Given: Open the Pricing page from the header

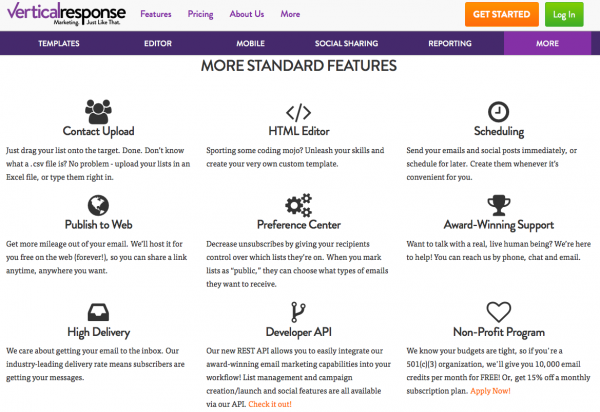Looking at the screenshot, I should (x=200, y=14).
